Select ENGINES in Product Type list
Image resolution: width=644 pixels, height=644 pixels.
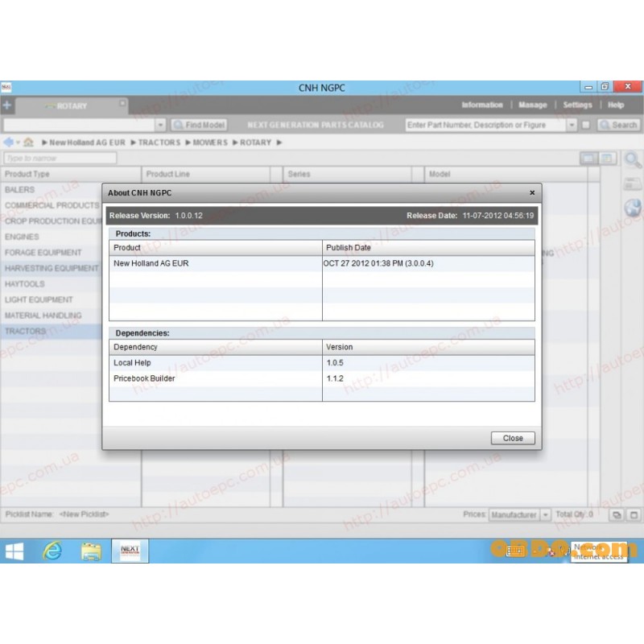(51, 237)
